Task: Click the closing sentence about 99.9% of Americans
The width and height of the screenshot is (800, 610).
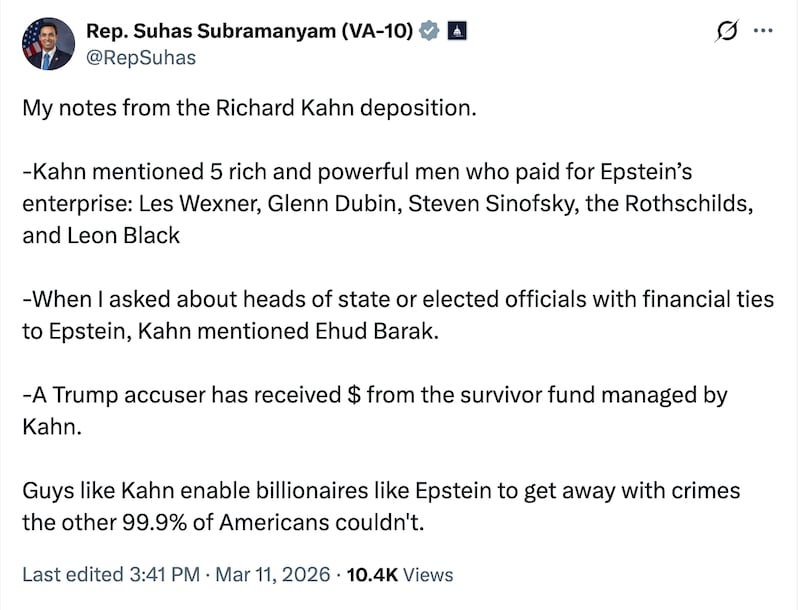Action: click(380, 491)
